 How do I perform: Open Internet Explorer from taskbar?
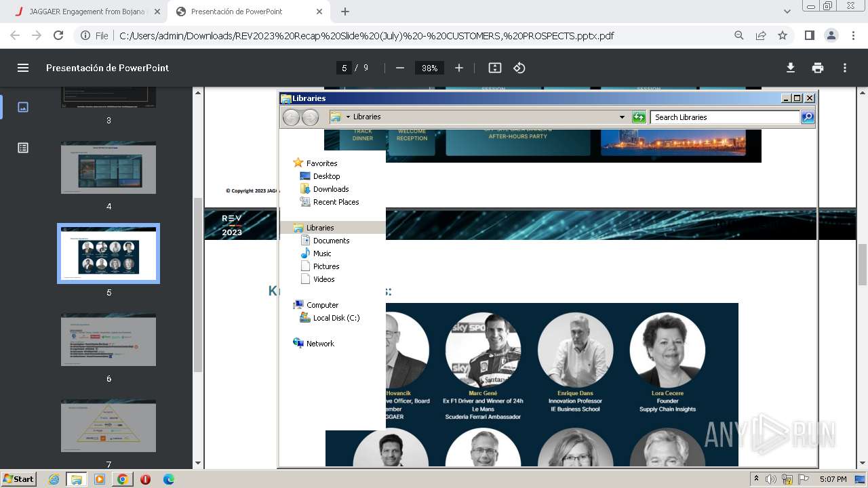tap(54, 479)
